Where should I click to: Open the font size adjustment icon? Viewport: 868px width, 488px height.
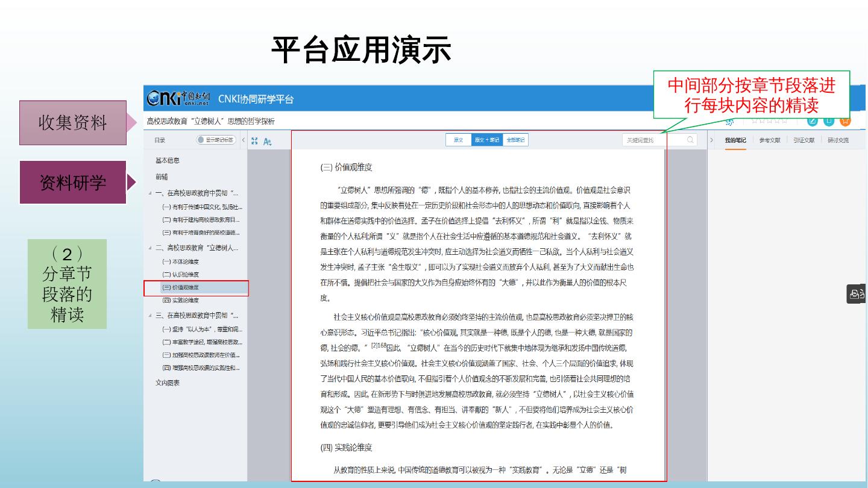(268, 141)
